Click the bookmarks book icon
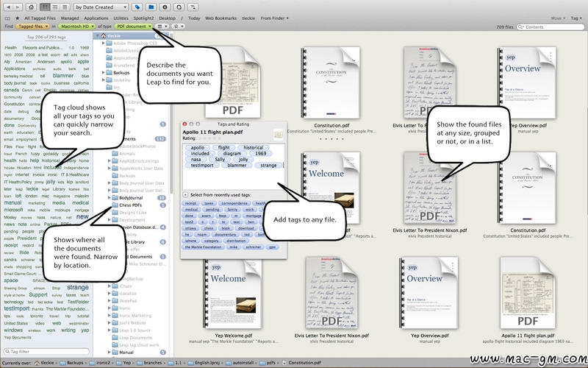This screenshot has width=588, height=368. coord(8,18)
